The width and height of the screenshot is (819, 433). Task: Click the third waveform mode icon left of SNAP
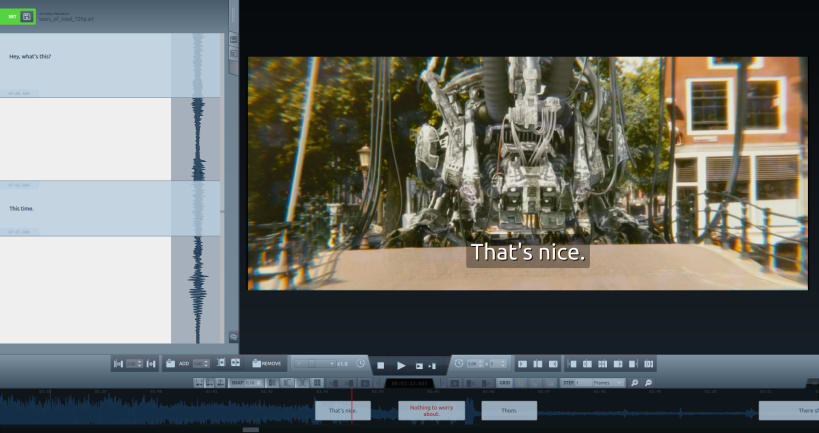pyautogui.click(x=220, y=383)
